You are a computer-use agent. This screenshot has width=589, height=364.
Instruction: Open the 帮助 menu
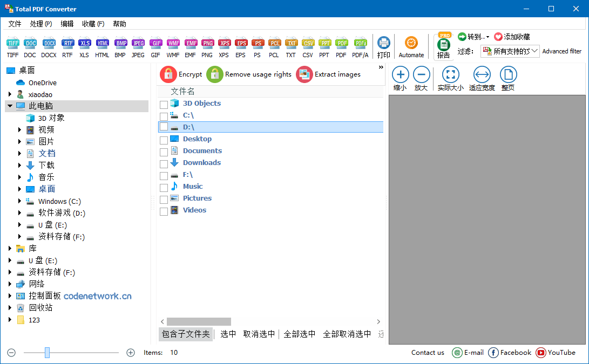(x=119, y=23)
